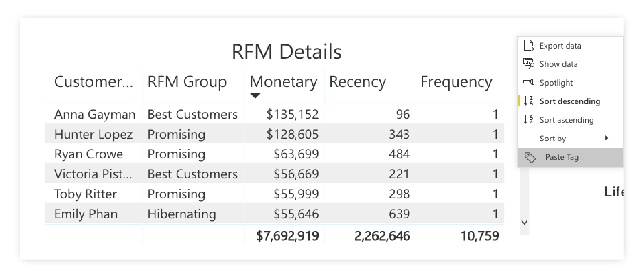This screenshot has width=644, height=279.
Task: Select the Anna Gayman customer cell
Action: [95, 114]
